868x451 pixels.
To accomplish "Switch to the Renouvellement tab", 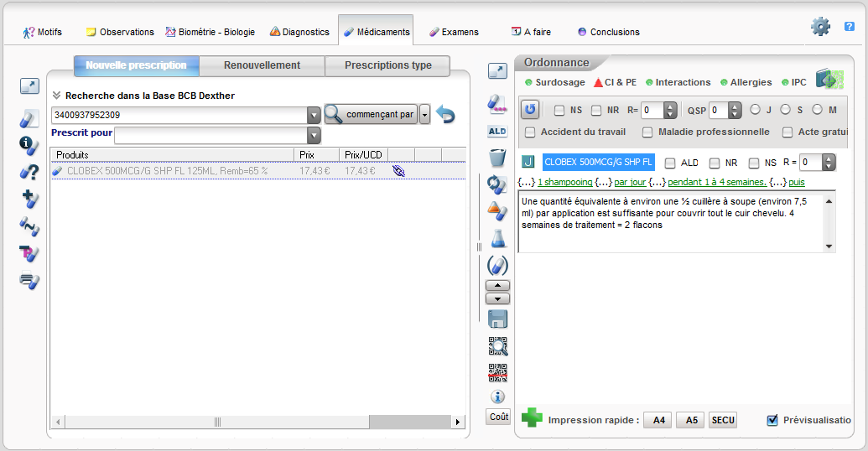I will click(262, 65).
